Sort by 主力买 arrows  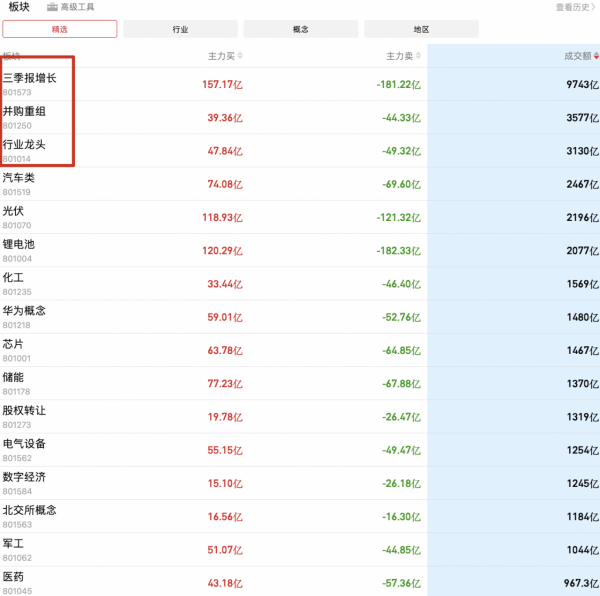coord(240,56)
